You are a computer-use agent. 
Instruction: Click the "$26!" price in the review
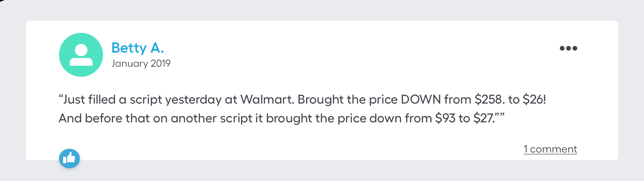pyautogui.click(x=534, y=100)
